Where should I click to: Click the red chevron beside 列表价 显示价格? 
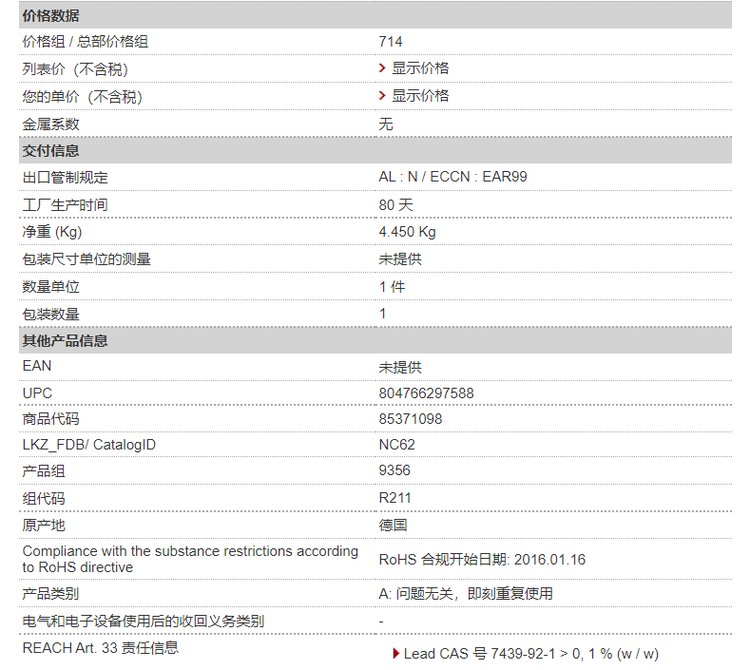point(383,68)
